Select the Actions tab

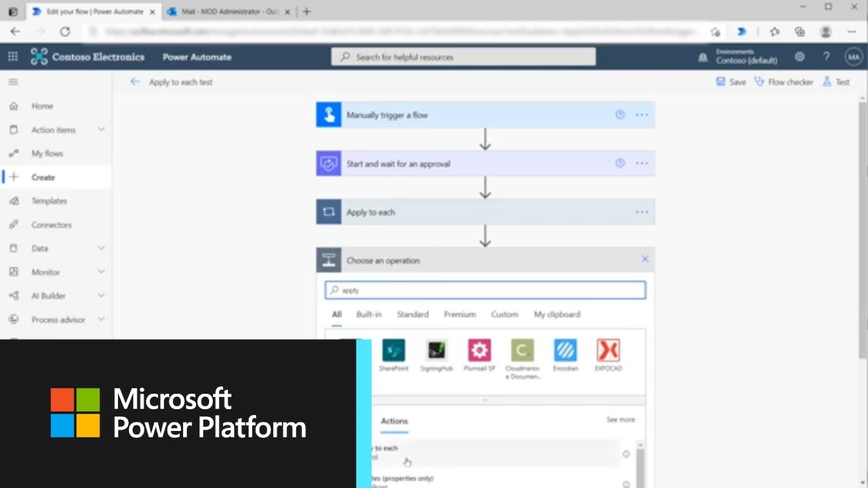(x=394, y=421)
